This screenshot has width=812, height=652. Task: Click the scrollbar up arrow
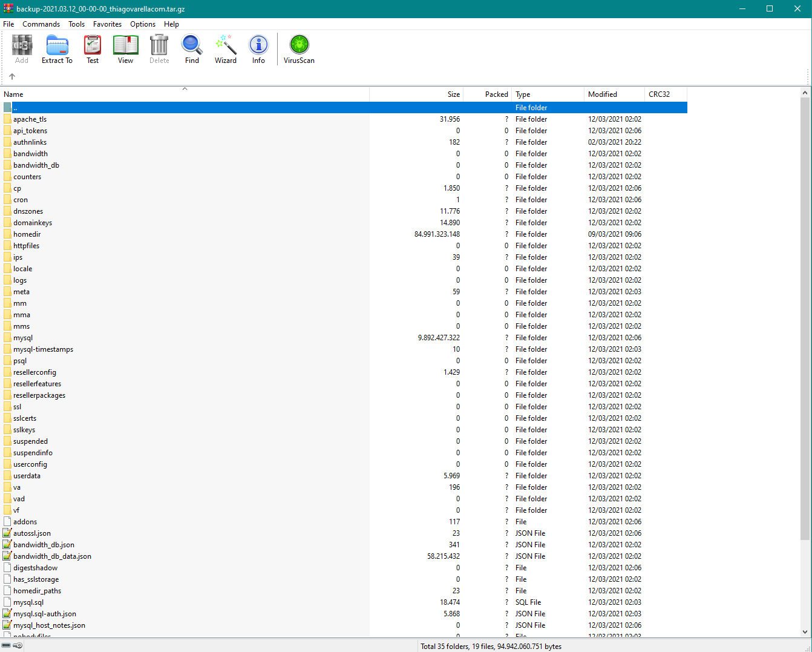coord(805,93)
